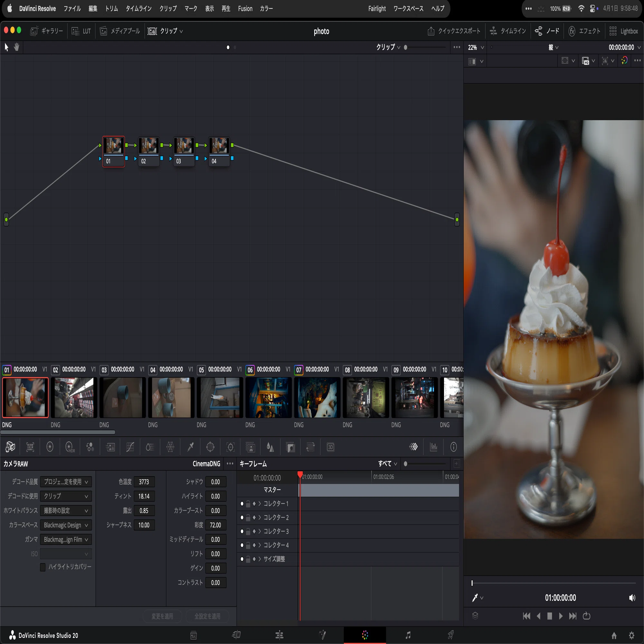This screenshot has width=644, height=644.
Task: Open the Blur palette
Action: (x=270, y=447)
